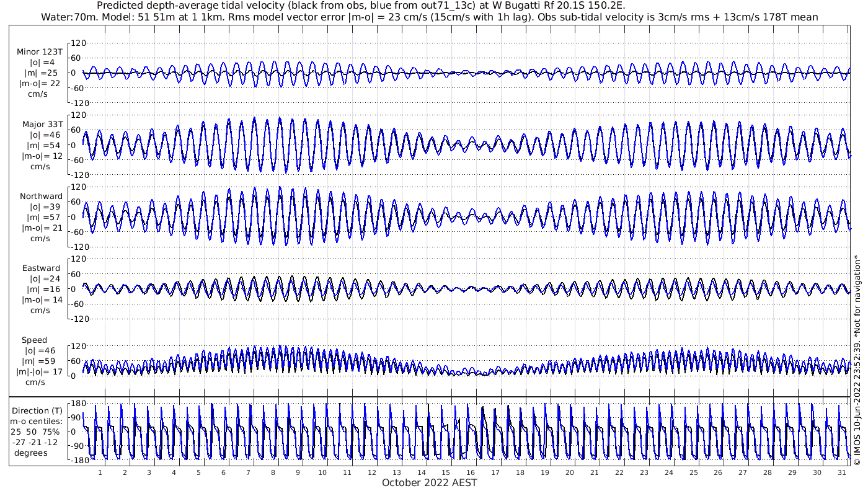Click the day '15' tick on x-axis
The height and width of the screenshot is (496, 868).
pos(446,472)
